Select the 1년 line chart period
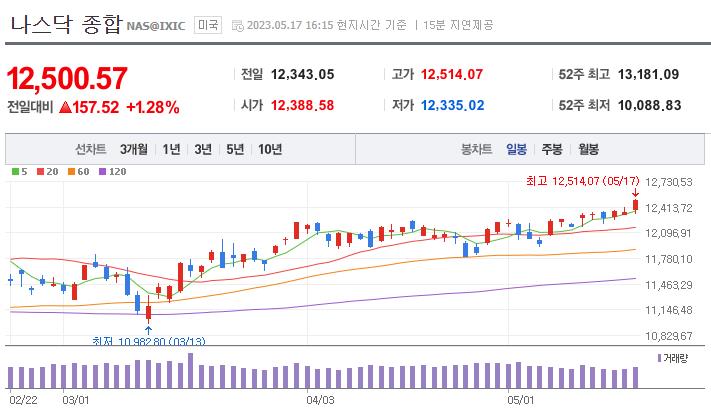The height and width of the screenshot is (411, 711). click(x=171, y=149)
